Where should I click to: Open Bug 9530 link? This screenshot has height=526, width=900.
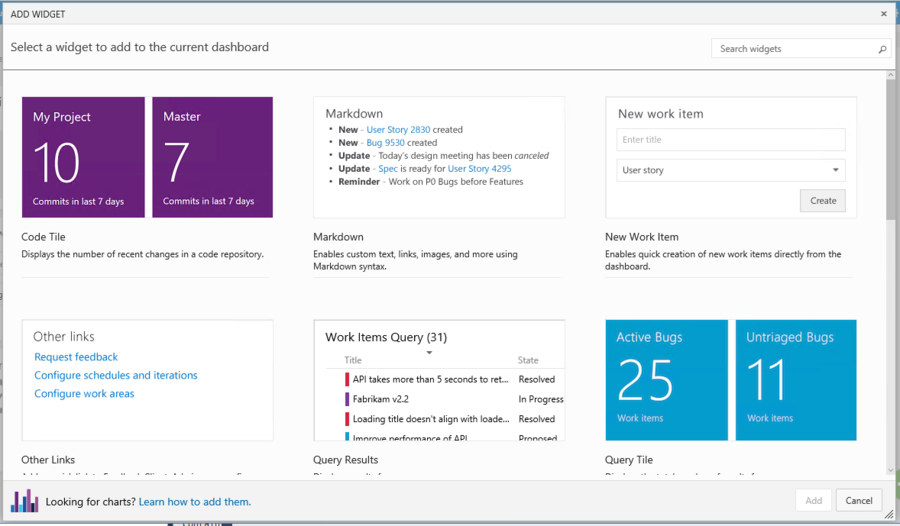385,142
